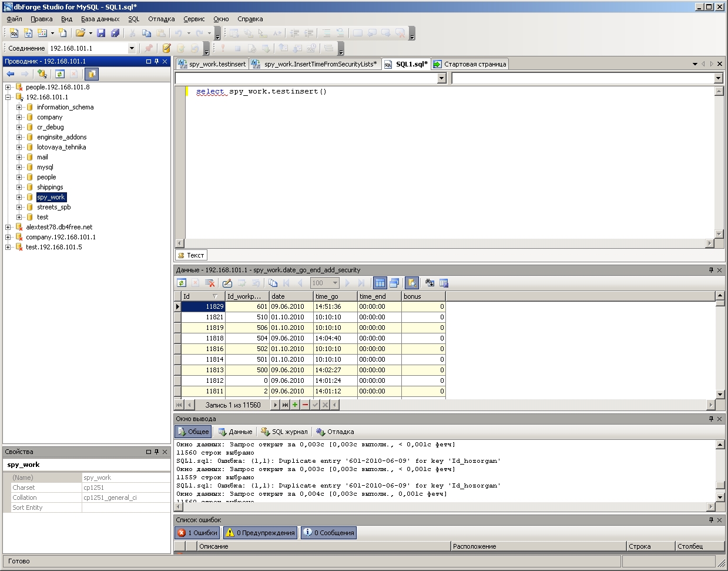Click the New SQL document icon
This screenshot has width=728, height=571.
[x=14, y=34]
